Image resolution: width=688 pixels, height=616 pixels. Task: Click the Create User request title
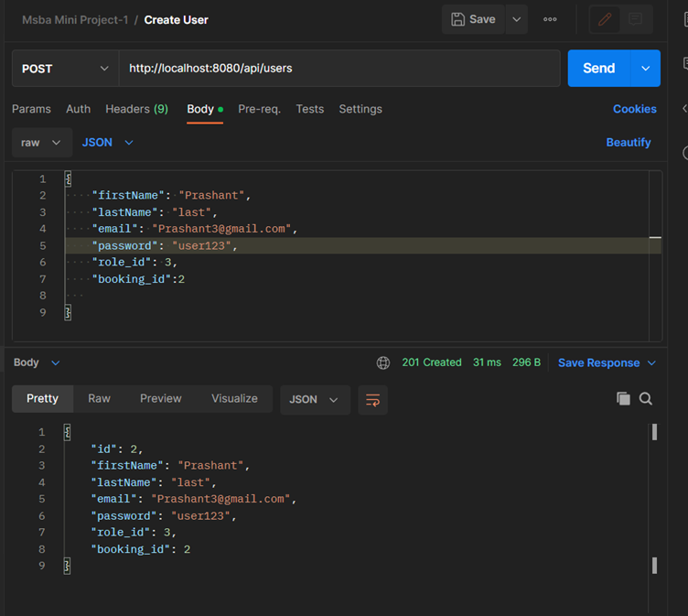pyautogui.click(x=176, y=20)
